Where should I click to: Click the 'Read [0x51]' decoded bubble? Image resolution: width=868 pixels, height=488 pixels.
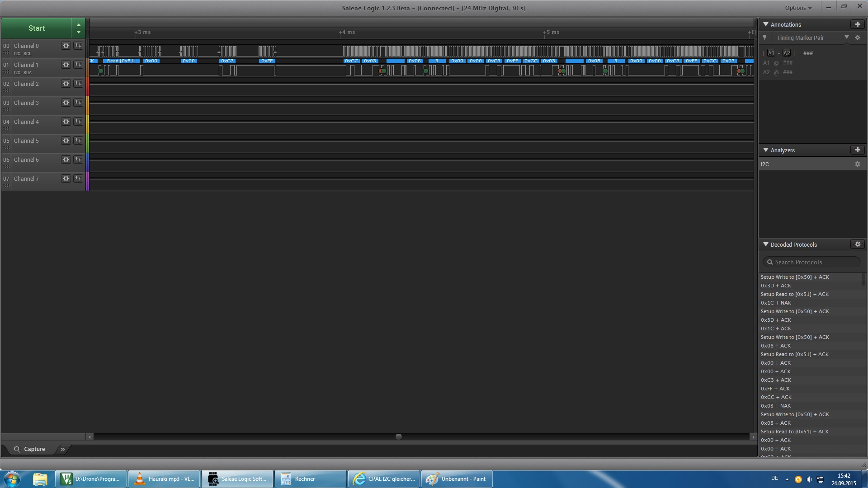coord(121,61)
